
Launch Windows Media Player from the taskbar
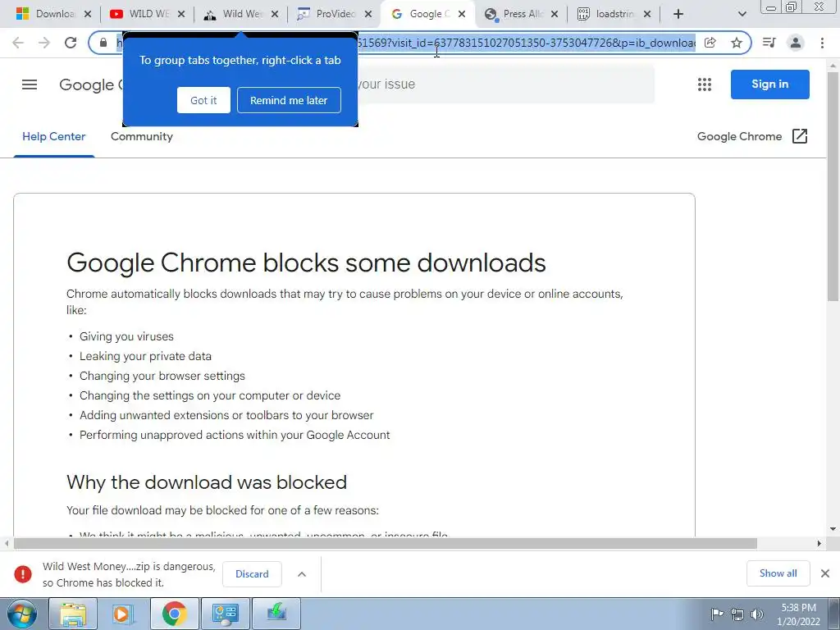point(123,614)
